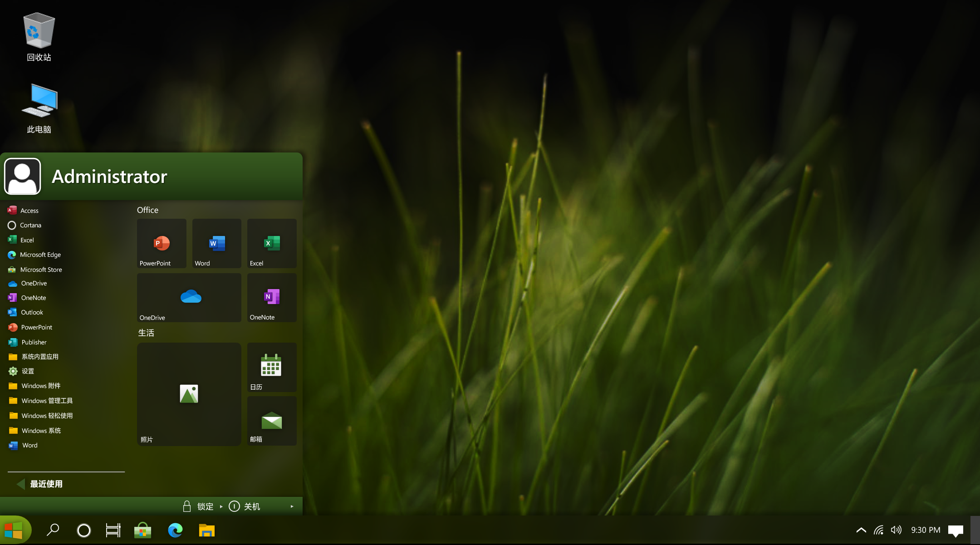980x545 pixels.
Task: Click the Microsoft Edge taskbar icon
Action: click(x=175, y=530)
